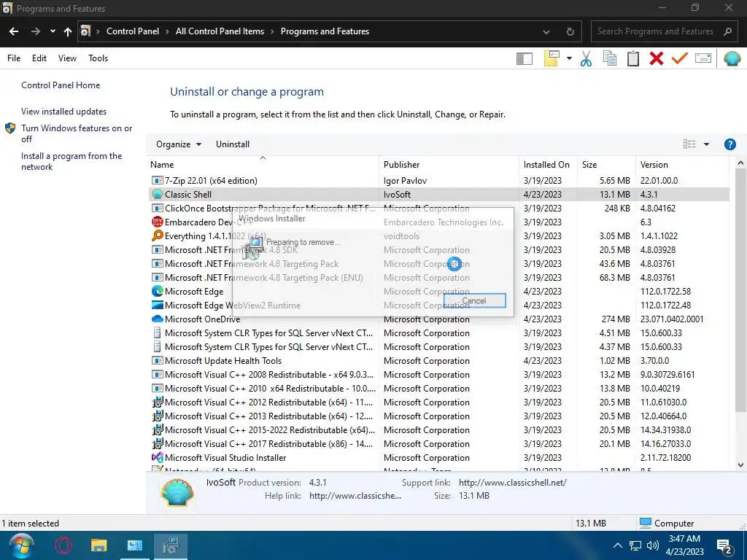Expand Control Panel breadcrumb chevron
Viewport: 747px width, 560px height.
point(167,31)
